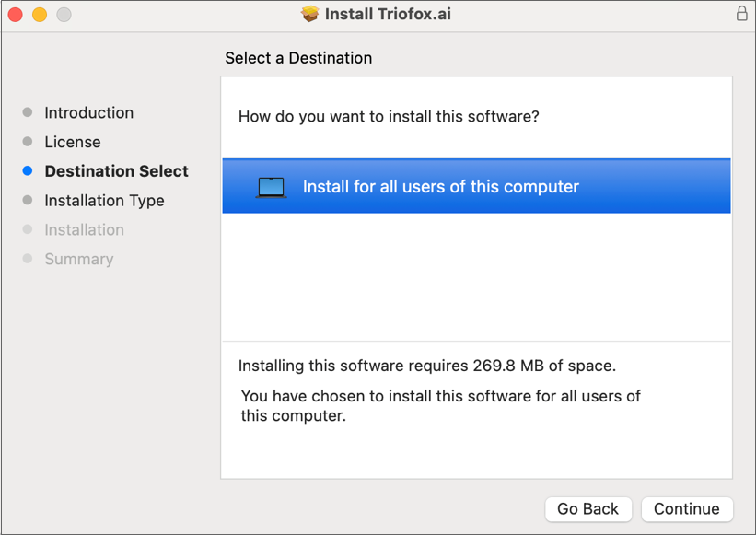Click the laptop icon in destination row
Image resolution: width=756 pixels, height=535 pixels.
coord(271,188)
